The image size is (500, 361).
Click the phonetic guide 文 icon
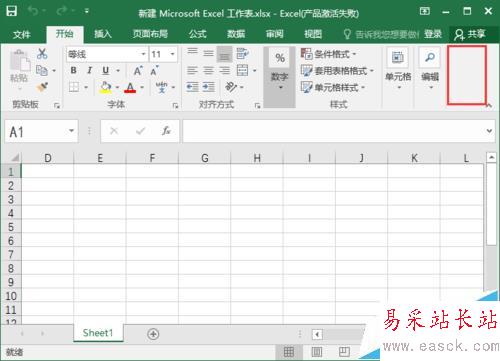pos(162,87)
